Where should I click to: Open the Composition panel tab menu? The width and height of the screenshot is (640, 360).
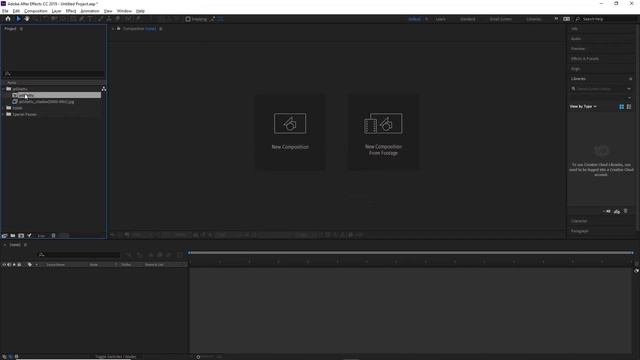click(161, 29)
